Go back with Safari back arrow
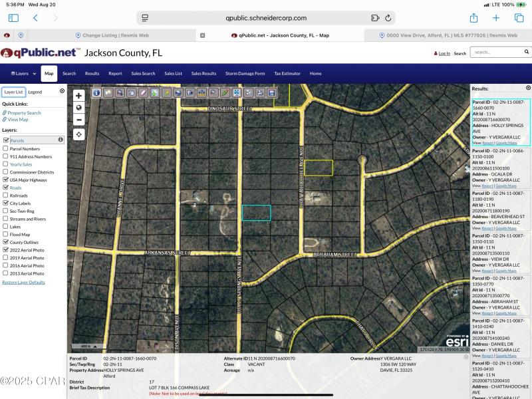This screenshot has height=399, width=532. pos(35,18)
